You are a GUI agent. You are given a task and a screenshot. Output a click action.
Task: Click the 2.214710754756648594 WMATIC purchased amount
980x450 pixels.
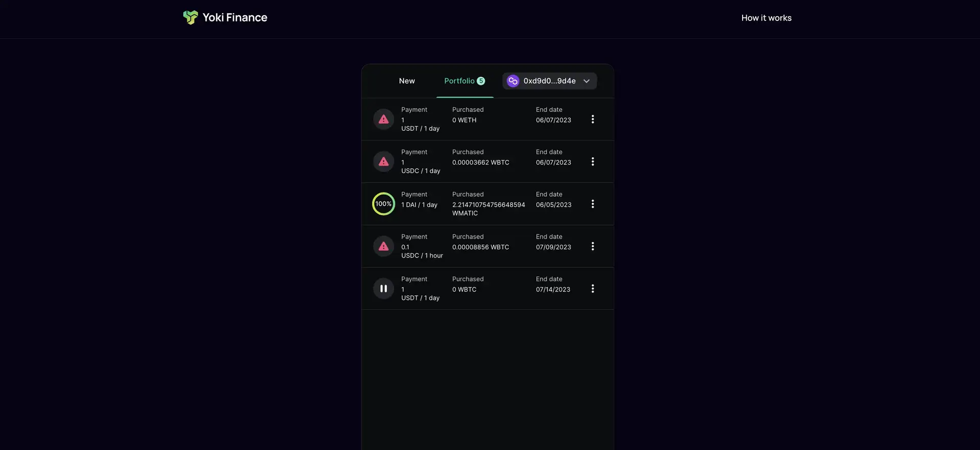[x=488, y=208]
